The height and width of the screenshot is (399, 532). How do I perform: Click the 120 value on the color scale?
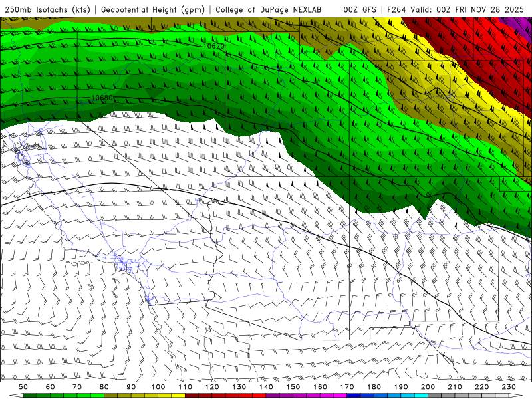click(x=212, y=387)
